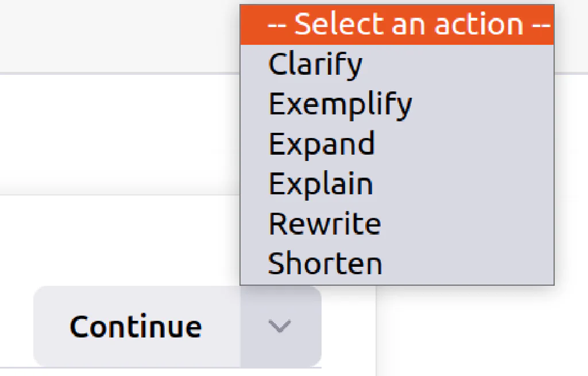The image size is (588, 376).
Task: Click the chevron arrow beside Continue
Action: [x=280, y=326]
